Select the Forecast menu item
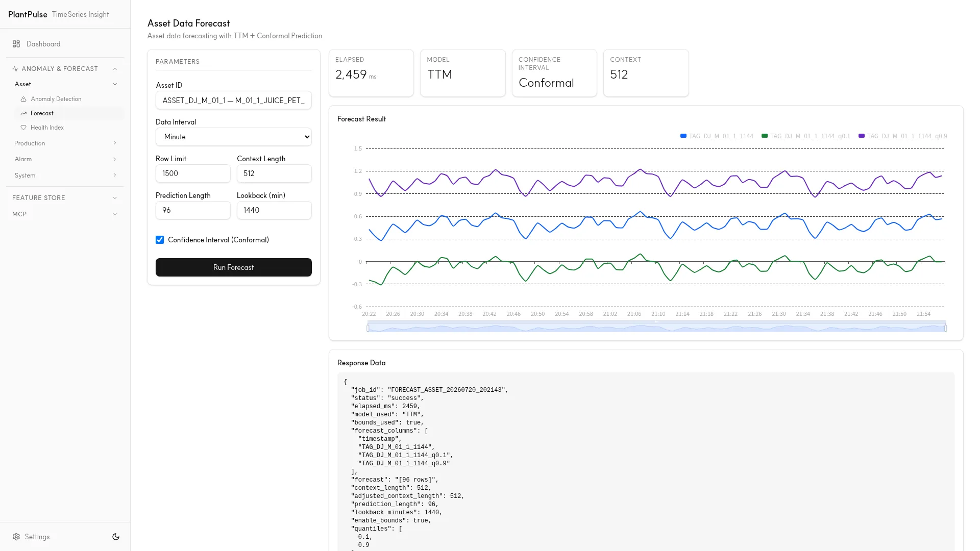Image resolution: width=980 pixels, height=551 pixels. (x=69, y=113)
